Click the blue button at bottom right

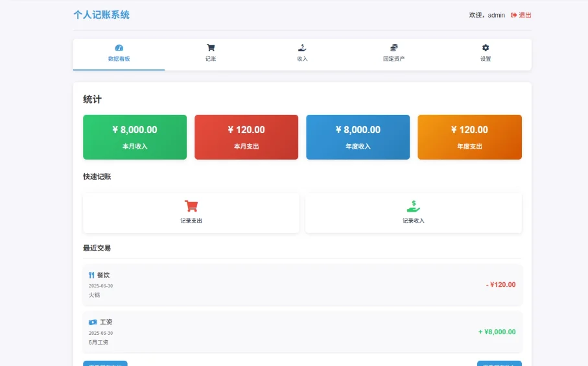pyautogui.click(x=499, y=363)
